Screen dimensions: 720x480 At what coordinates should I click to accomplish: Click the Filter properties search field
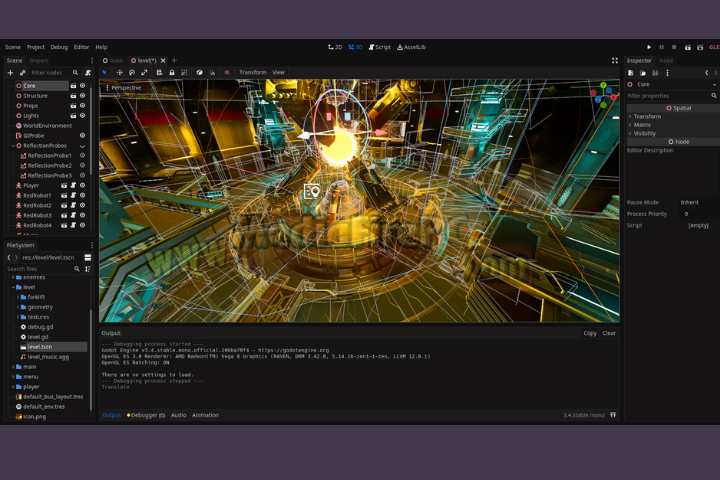pos(672,96)
